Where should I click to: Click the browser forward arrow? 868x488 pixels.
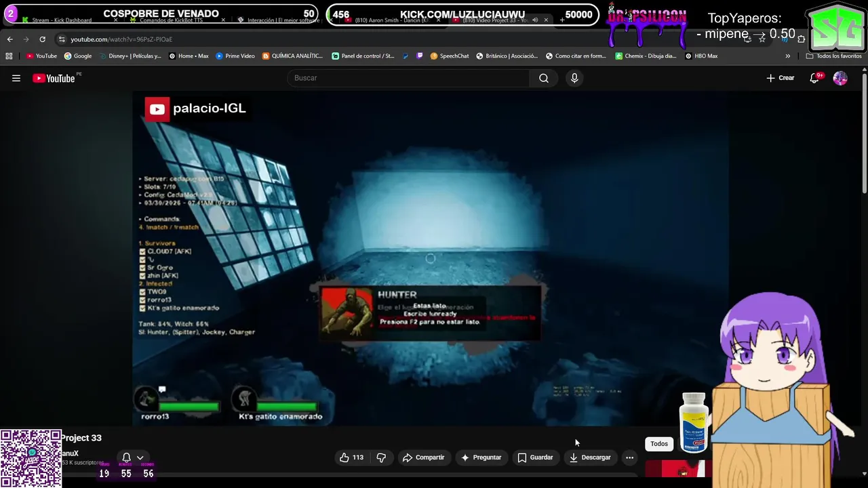26,39
